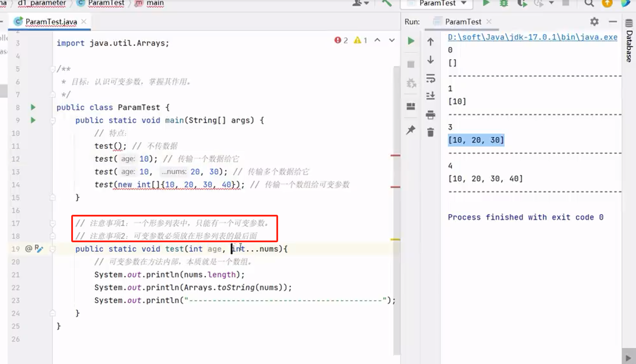Hide the Run tool window
This screenshot has width=636, height=364.
click(613, 21)
